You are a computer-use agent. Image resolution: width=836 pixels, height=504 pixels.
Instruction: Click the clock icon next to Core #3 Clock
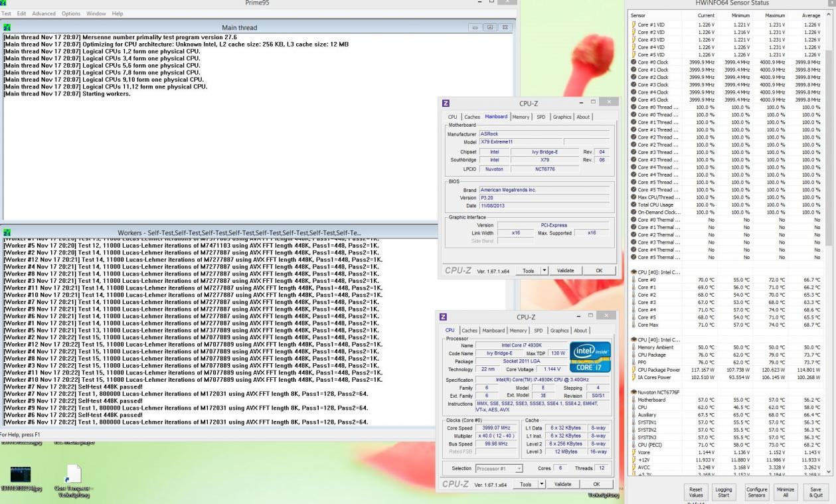click(x=633, y=85)
